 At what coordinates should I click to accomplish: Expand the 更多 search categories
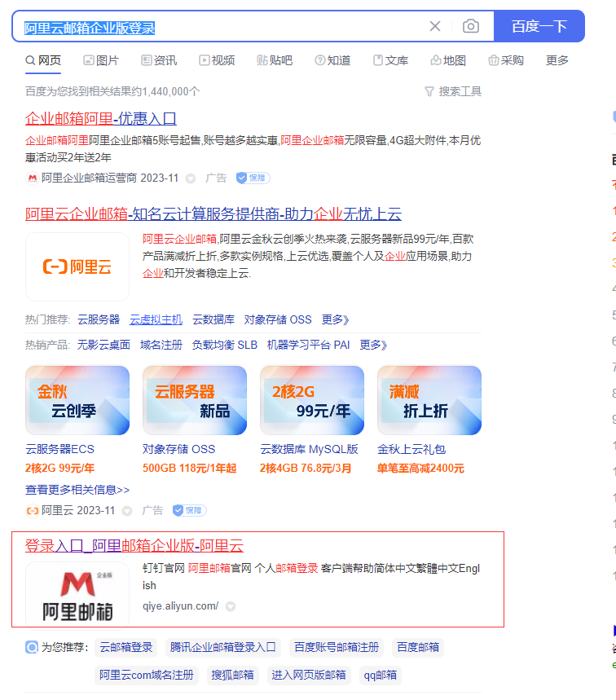[557, 60]
